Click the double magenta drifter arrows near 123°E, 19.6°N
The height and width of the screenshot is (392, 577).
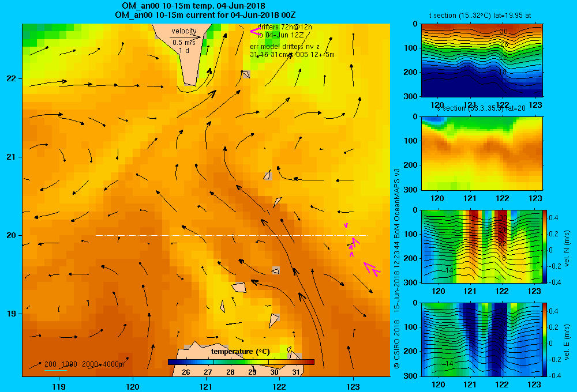pyautogui.click(x=372, y=269)
